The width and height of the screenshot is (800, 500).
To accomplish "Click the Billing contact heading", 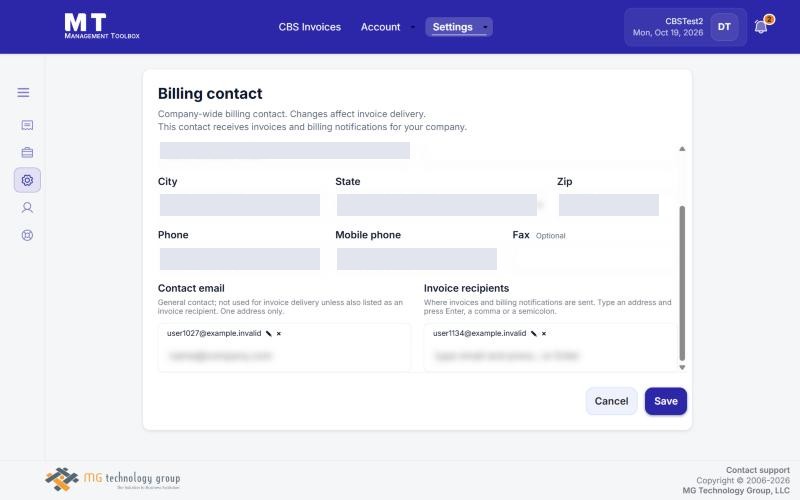I will (x=210, y=93).
